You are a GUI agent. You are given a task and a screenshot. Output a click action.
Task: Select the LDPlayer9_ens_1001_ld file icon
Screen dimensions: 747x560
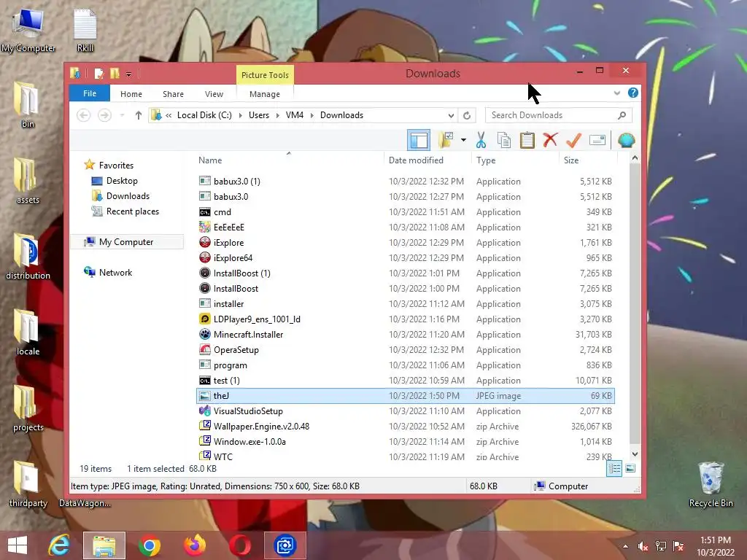tap(205, 319)
